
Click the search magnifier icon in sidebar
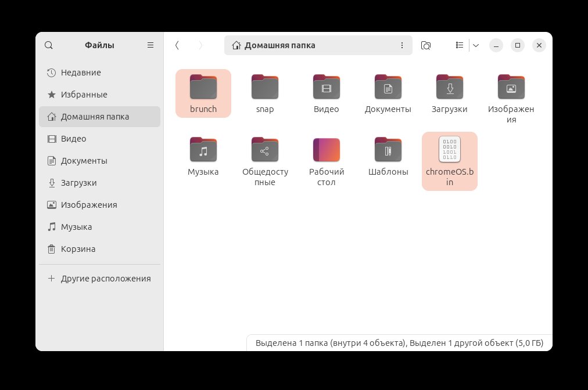pos(49,45)
